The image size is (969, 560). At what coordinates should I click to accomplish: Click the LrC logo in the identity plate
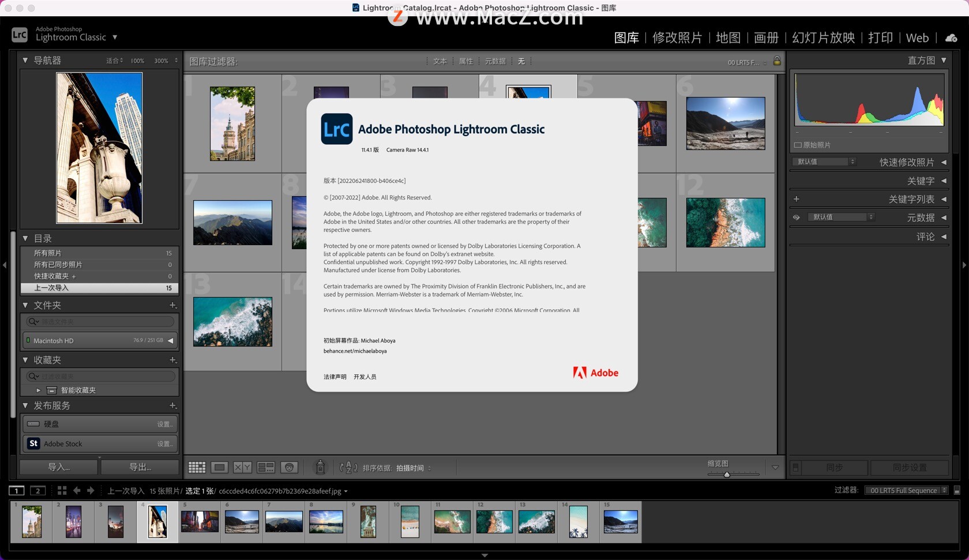coord(20,35)
